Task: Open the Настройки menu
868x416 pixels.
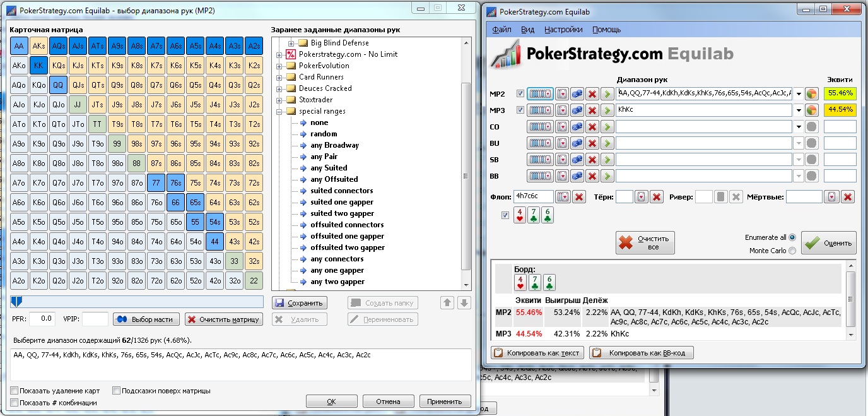Action: (563, 30)
